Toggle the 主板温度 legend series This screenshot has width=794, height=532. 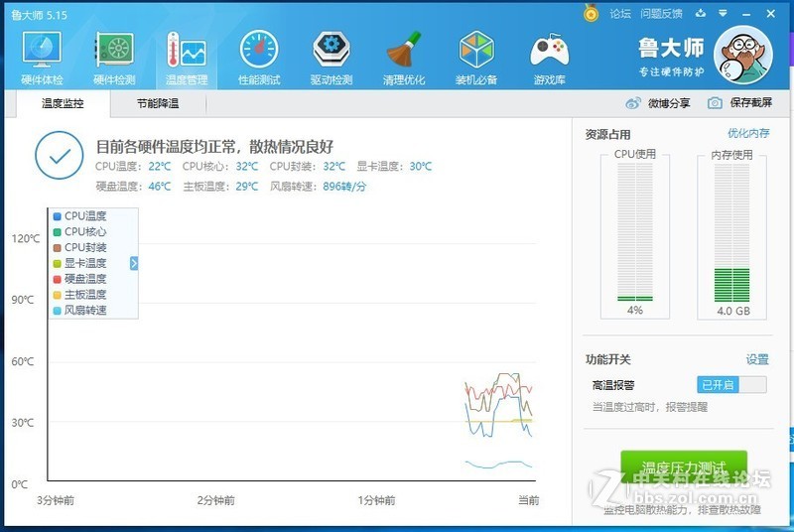point(80,295)
